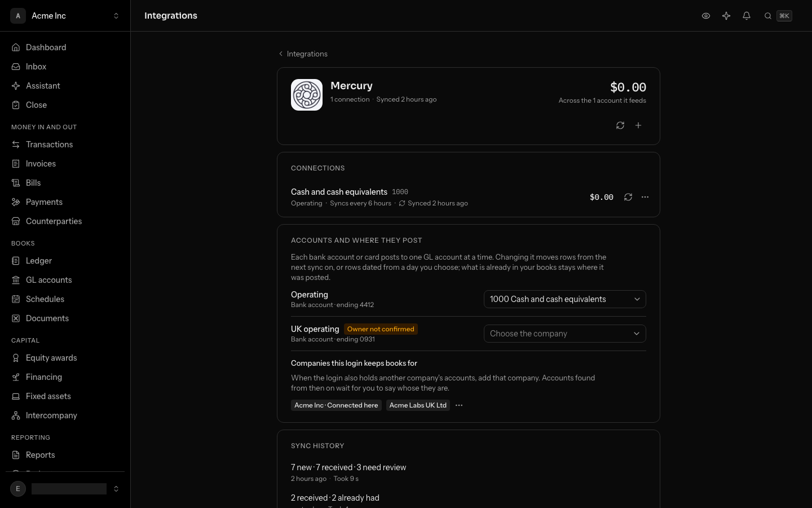The width and height of the screenshot is (812, 508).
Task: Click the Cash and cash equivalents connection name
Action: [x=339, y=192]
